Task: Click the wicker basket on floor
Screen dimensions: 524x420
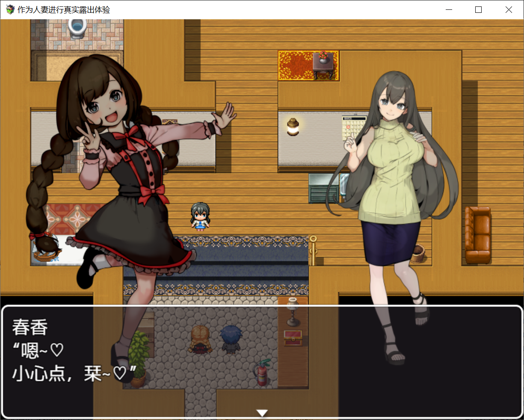Action: click(x=417, y=253)
